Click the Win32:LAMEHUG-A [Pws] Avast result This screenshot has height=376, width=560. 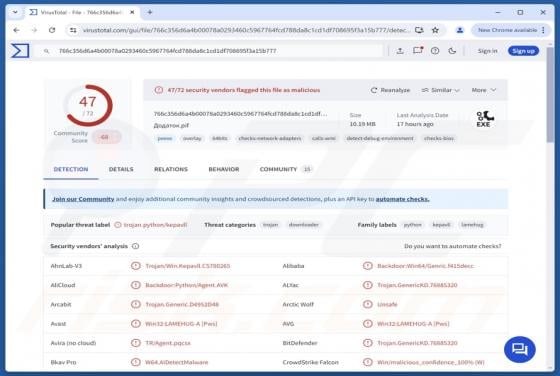[x=181, y=324]
